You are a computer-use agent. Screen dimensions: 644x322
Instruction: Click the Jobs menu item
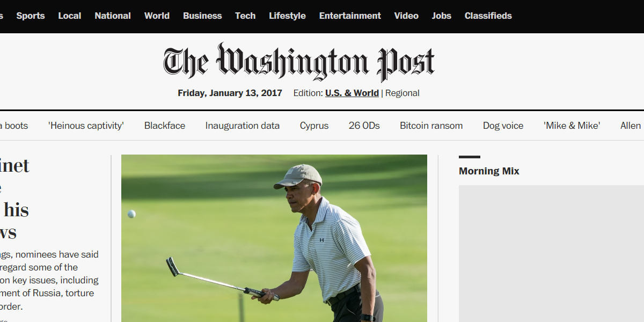coord(442,16)
